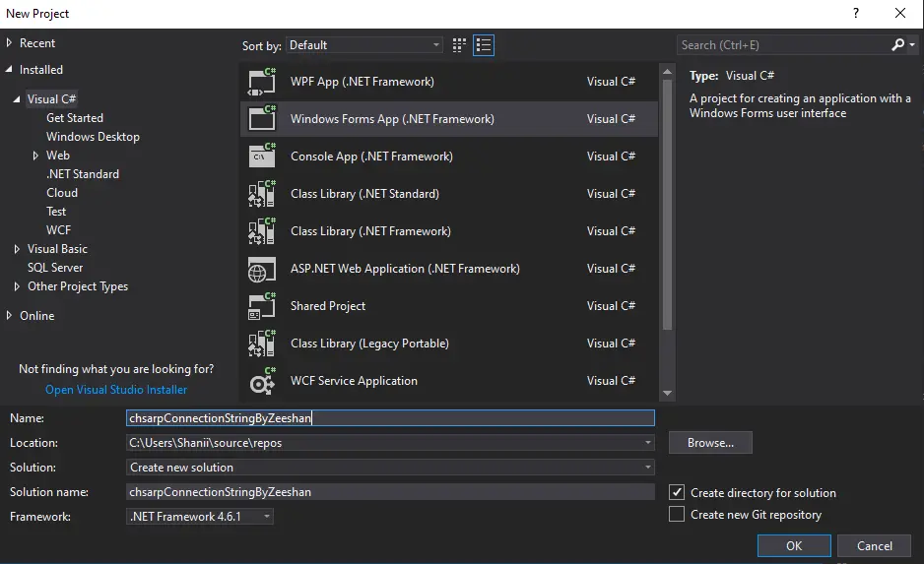Viewport: 924px width, 564px height.
Task: Click the Browse... button
Action: point(710,443)
